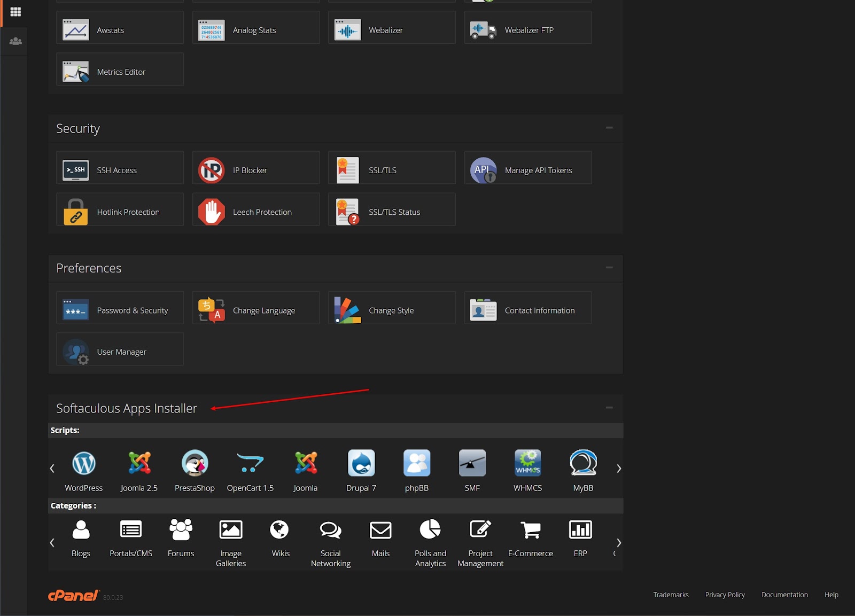Screen dimensions: 855x616
Task: Open the Wikis category
Action: 280,539
